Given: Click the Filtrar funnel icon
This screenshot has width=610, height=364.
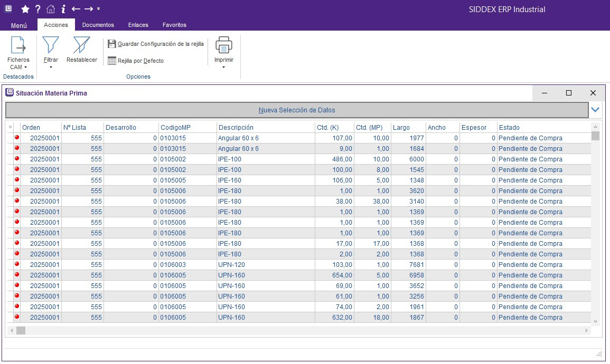Looking at the screenshot, I should [x=51, y=45].
